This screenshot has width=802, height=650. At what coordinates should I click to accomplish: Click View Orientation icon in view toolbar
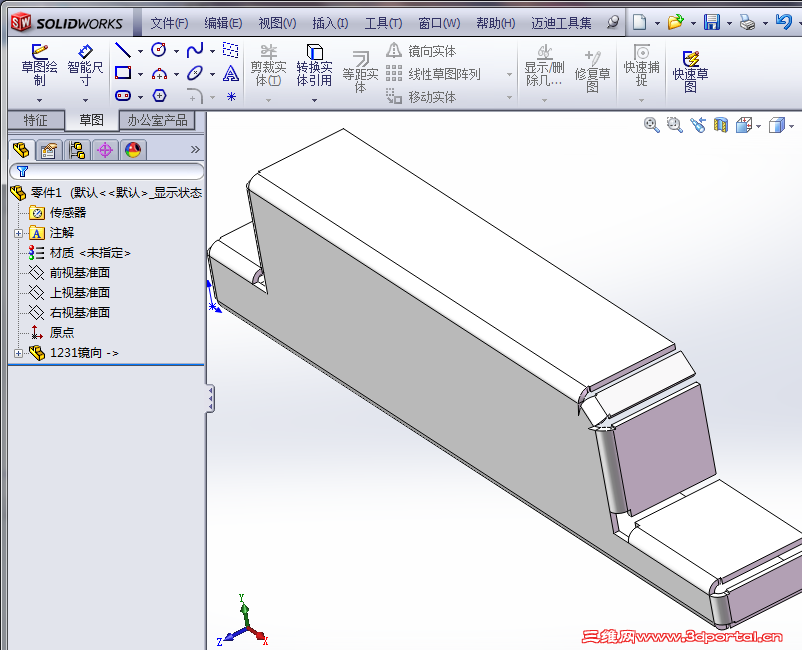744,125
